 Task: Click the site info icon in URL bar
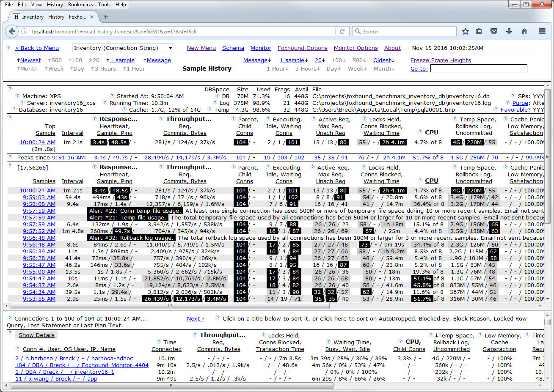click(x=25, y=31)
